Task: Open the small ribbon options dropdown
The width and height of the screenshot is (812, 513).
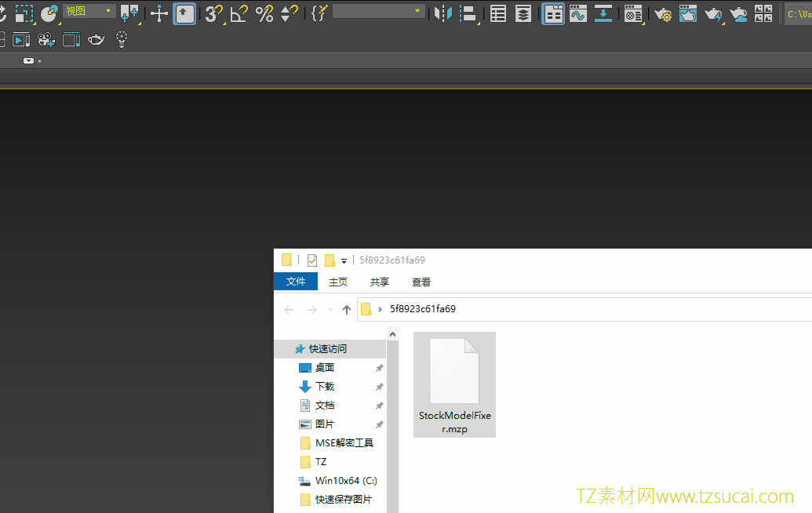Action: (32, 61)
